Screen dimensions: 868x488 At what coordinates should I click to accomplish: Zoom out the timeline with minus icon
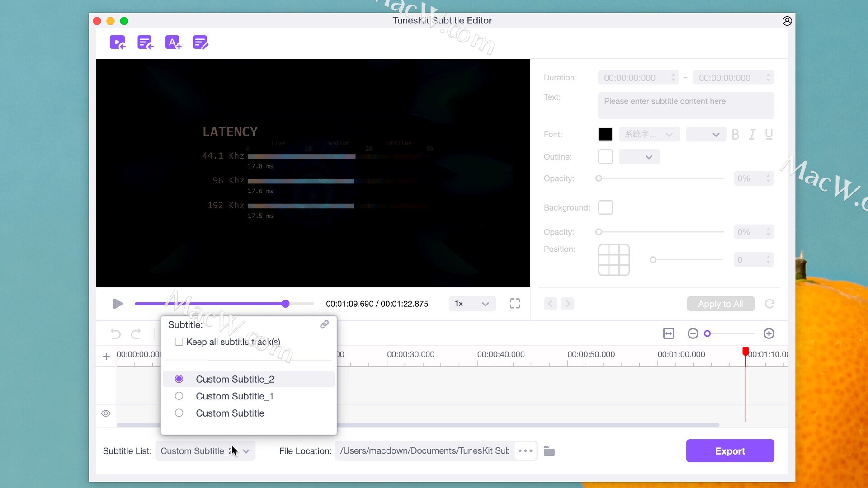point(693,333)
